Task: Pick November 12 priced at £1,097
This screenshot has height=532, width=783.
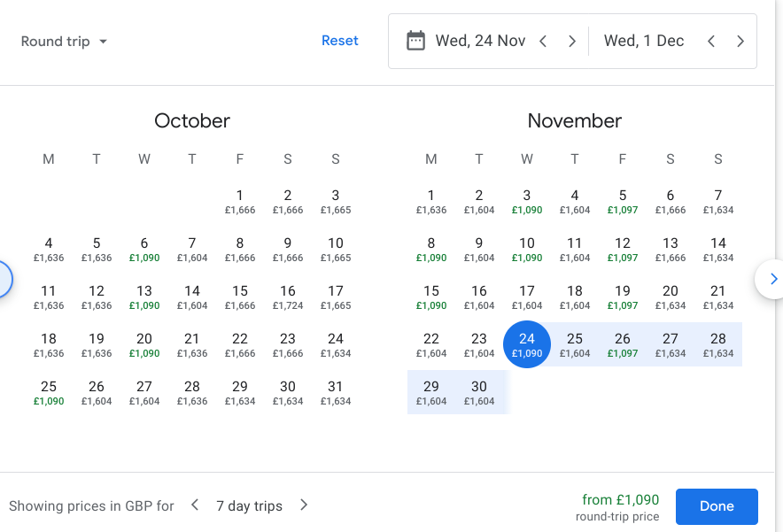Action: [x=623, y=249]
